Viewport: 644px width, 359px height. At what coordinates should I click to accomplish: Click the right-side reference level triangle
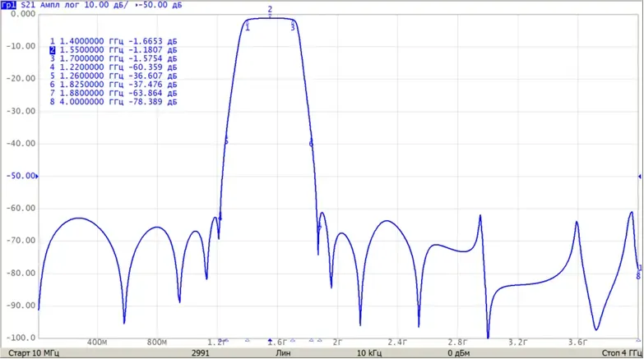(640, 177)
